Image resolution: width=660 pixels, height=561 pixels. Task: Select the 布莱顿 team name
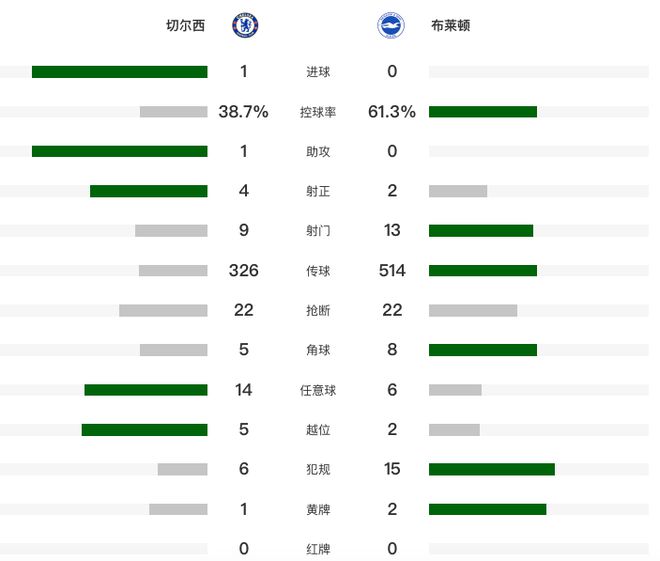(451, 26)
